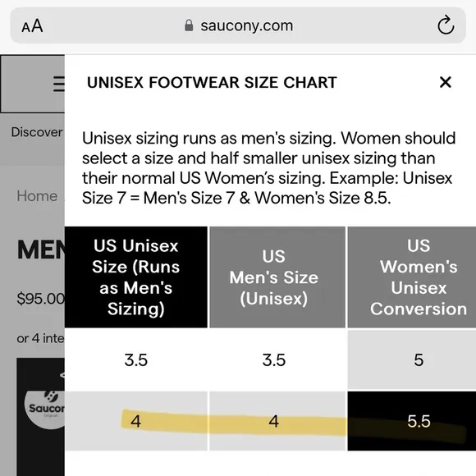This screenshot has height=476, width=476.
Task: Select US Unisex Size column header
Action: tap(136, 277)
